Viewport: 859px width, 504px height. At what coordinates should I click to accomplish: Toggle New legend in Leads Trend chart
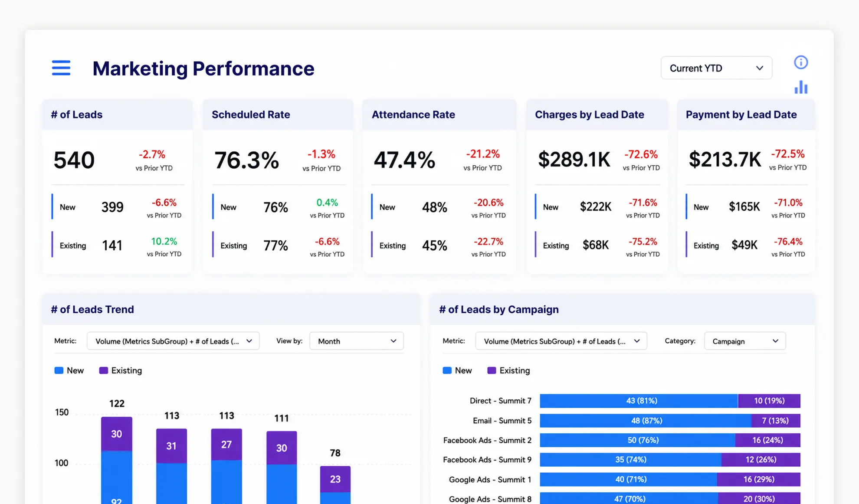(69, 370)
